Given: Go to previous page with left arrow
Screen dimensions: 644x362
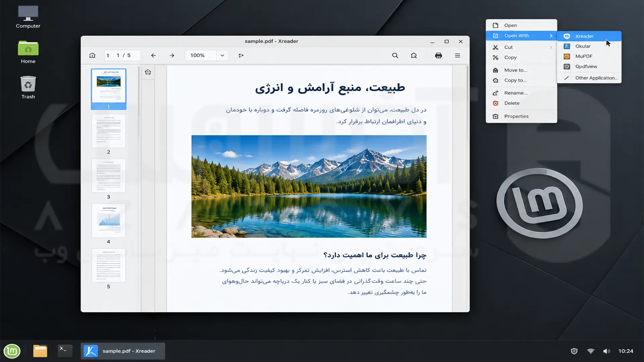Looking at the screenshot, I should 153,55.
